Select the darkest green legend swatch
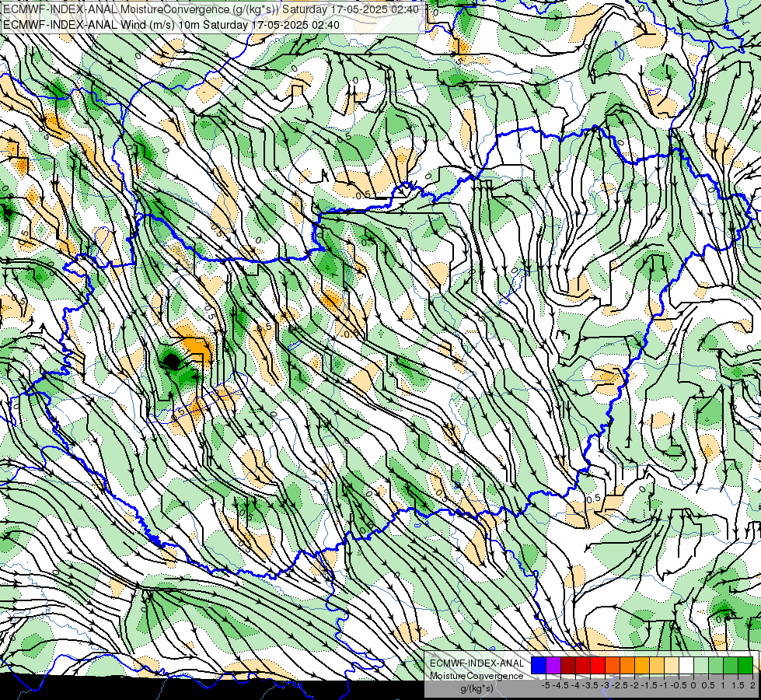 coord(745,665)
